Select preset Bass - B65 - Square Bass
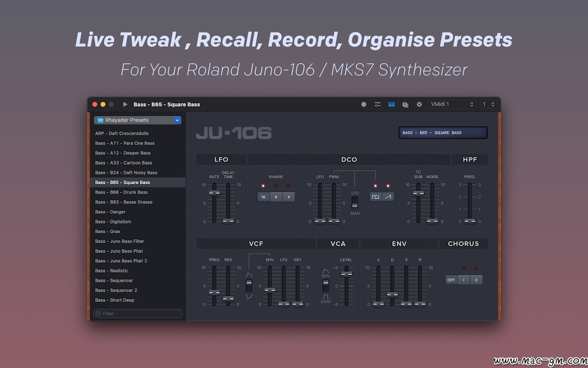588x368 pixels. pyautogui.click(x=138, y=183)
